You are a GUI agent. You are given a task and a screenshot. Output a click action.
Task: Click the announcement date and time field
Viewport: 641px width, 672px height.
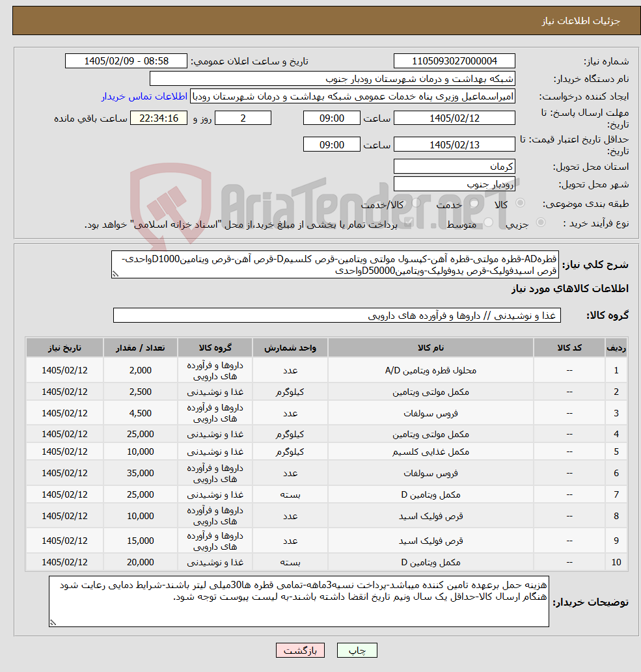[x=126, y=61]
